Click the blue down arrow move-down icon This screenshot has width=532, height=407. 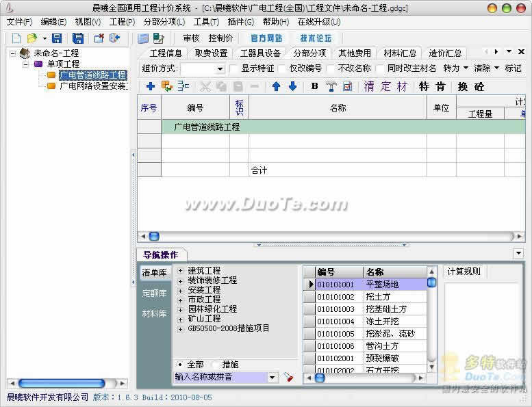(x=292, y=86)
